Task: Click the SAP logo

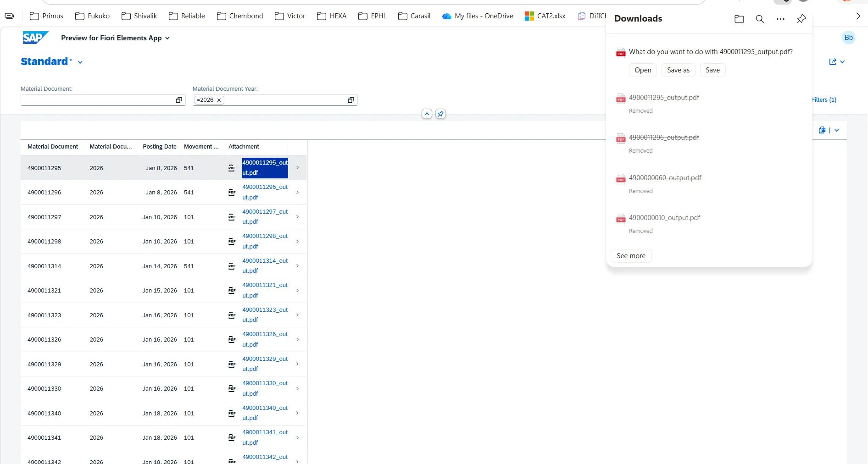Action: click(x=35, y=38)
